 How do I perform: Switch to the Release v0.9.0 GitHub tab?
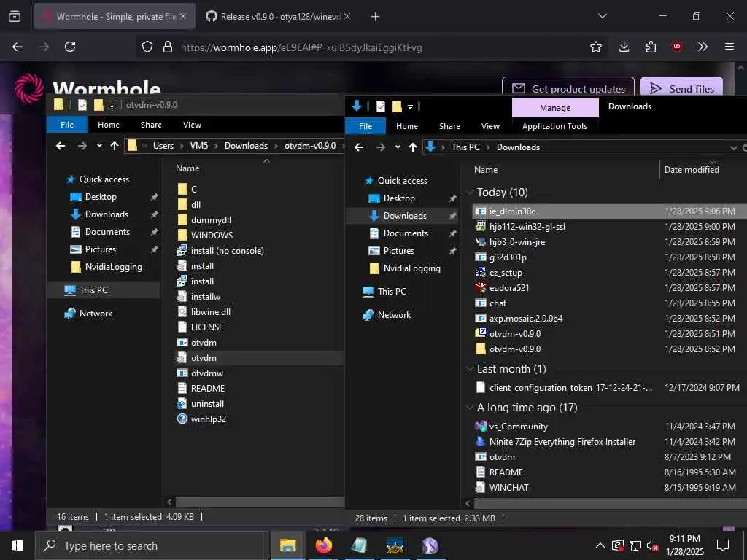(x=278, y=16)
